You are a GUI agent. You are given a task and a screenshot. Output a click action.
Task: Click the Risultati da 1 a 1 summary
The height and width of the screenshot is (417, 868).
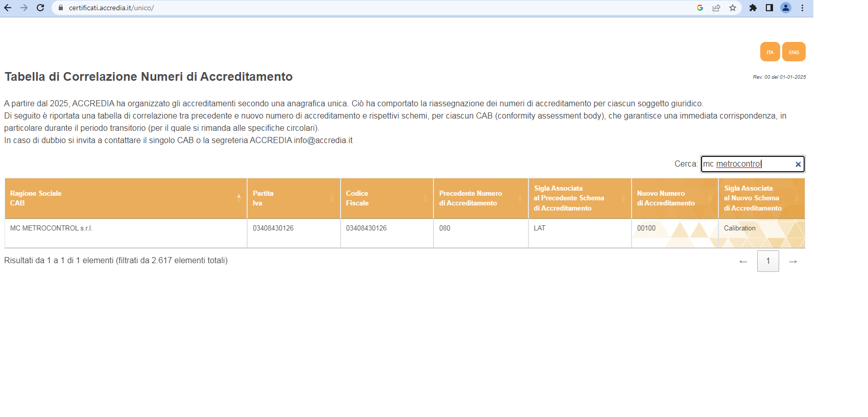116,260
